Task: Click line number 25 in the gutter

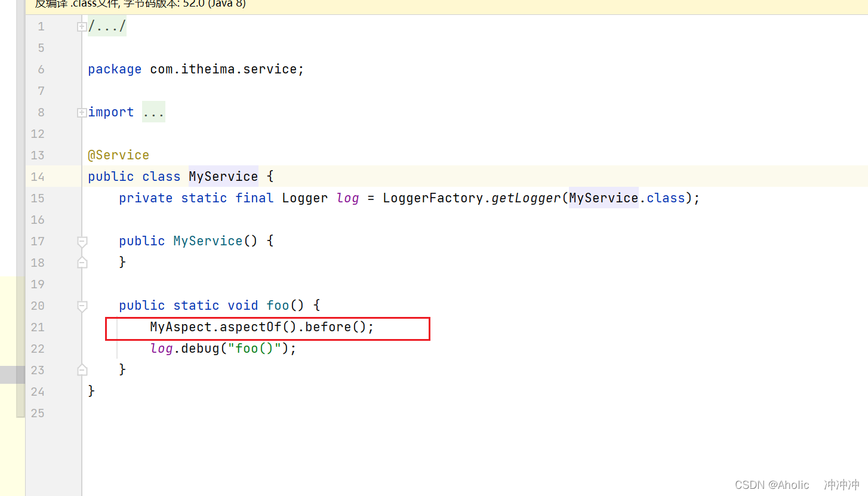Action: coord(38,413)
